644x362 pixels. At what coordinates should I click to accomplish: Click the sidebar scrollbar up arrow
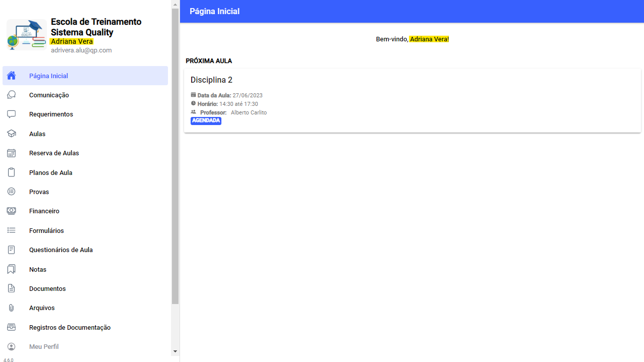coord(175,5)
